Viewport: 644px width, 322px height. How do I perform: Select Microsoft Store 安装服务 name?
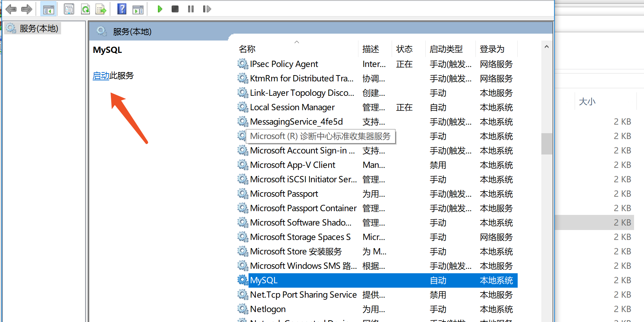[x=296, y=252]
